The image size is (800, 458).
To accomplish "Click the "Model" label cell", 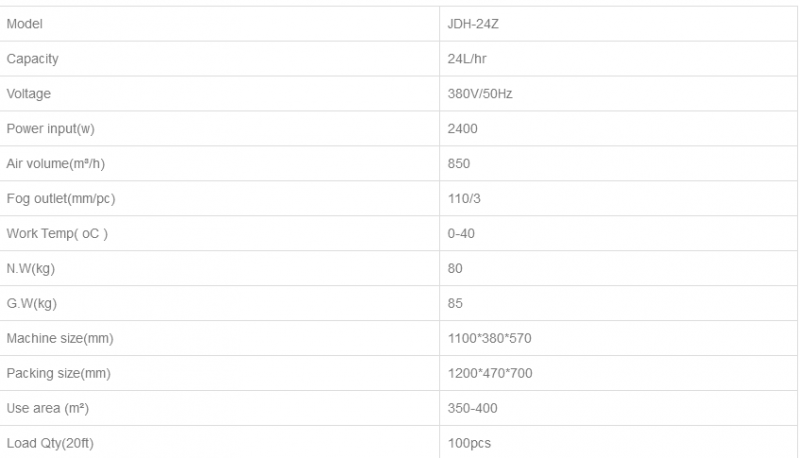I will 24,24.
